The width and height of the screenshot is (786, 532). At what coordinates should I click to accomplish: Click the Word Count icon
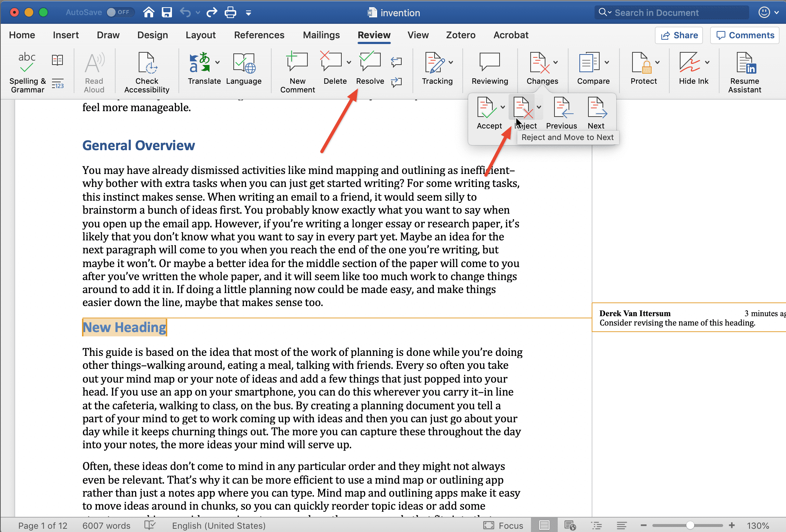coord(57,84)
